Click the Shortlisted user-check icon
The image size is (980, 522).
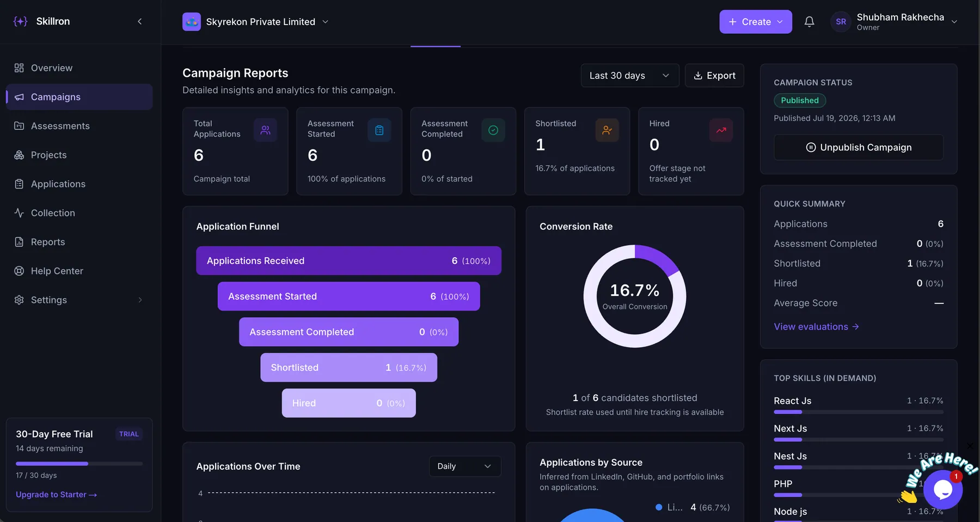point(607,130)
